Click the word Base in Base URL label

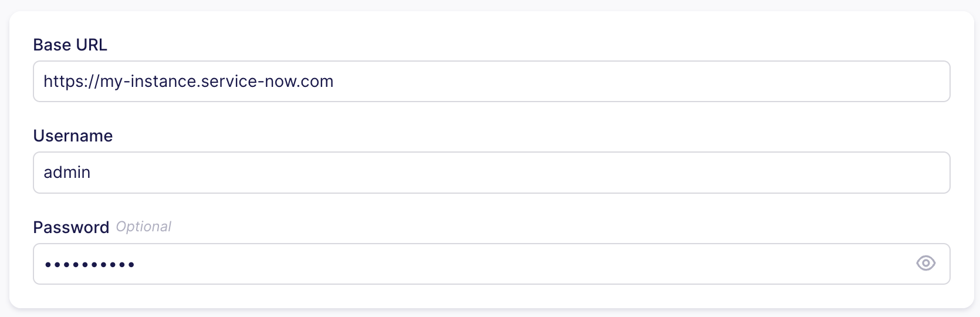coord(52,45)
